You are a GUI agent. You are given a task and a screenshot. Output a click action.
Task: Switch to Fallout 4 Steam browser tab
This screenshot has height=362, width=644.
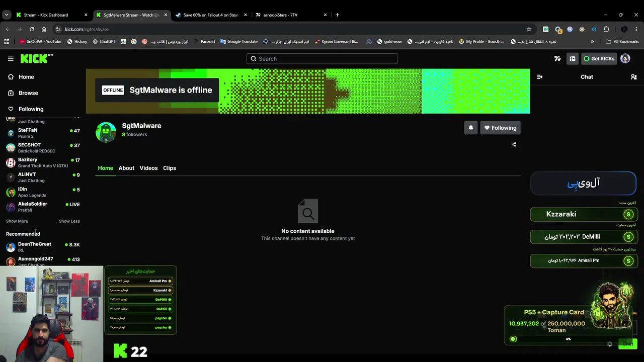[x=211, y=15]
